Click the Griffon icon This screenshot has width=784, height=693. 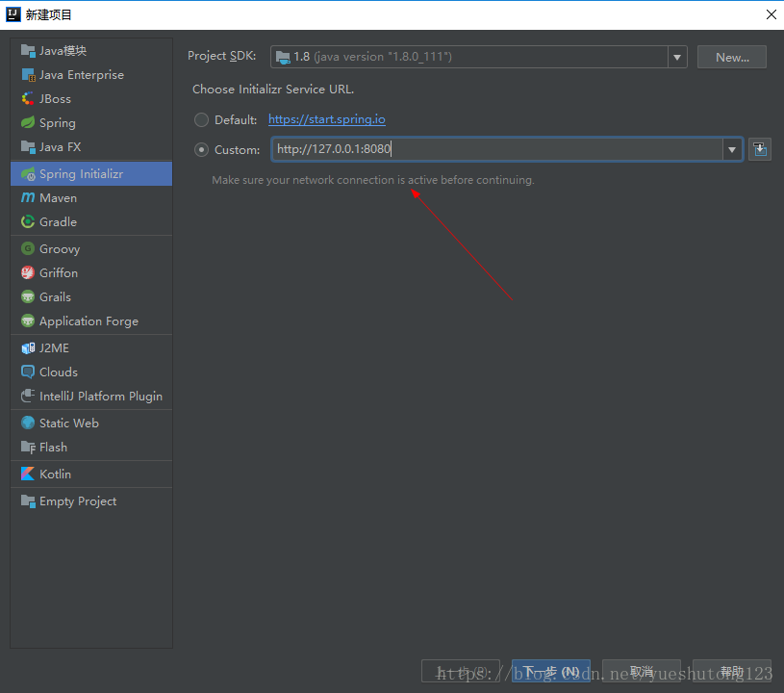(x=28, y=272)
